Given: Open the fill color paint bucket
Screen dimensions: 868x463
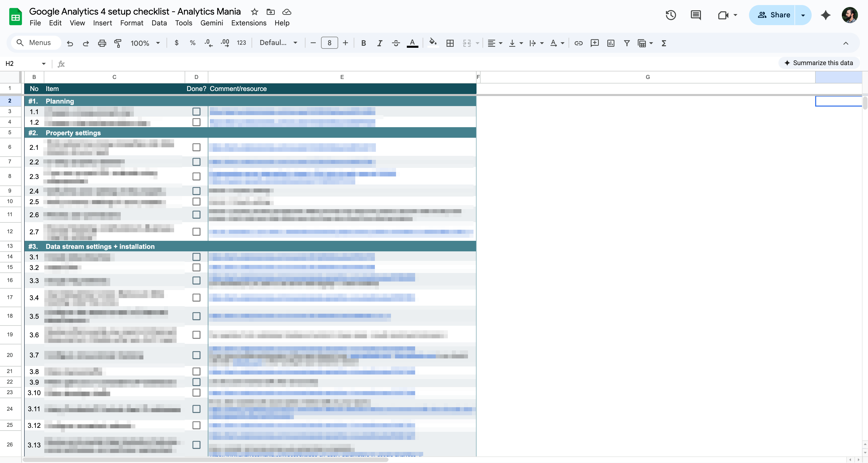Looking at the screenshot, I should (433, 43).
